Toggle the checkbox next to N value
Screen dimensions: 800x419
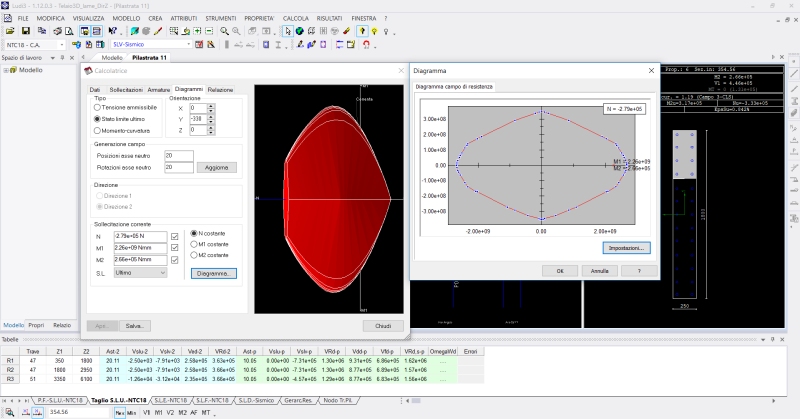coord(175,235)
